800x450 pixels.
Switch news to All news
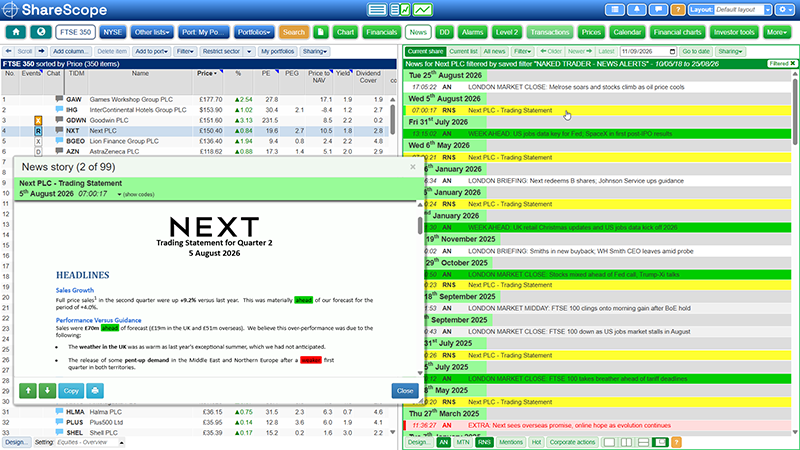[494, 52]
